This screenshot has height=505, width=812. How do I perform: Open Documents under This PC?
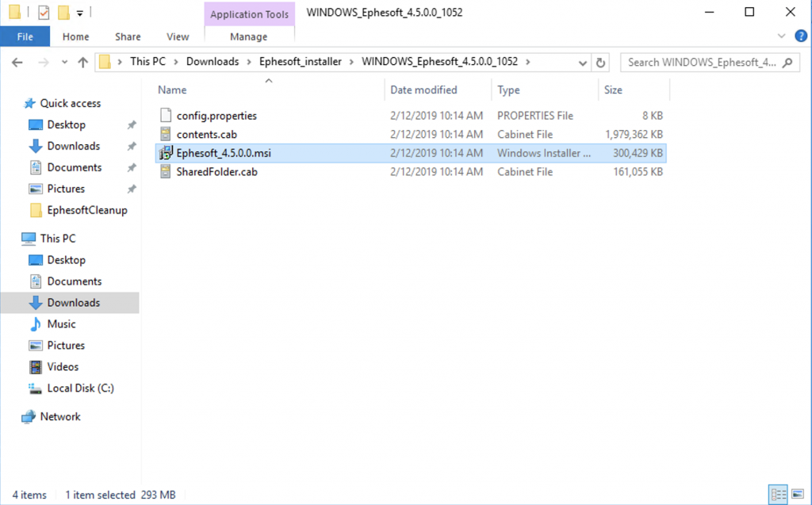pyautogui.click(x=74, y=281)
